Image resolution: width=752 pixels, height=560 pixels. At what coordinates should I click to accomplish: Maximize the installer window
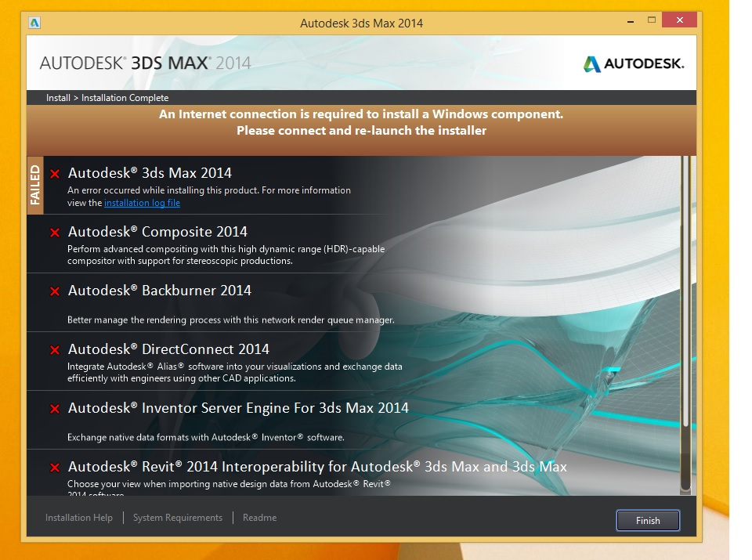[x=651, y=20]
